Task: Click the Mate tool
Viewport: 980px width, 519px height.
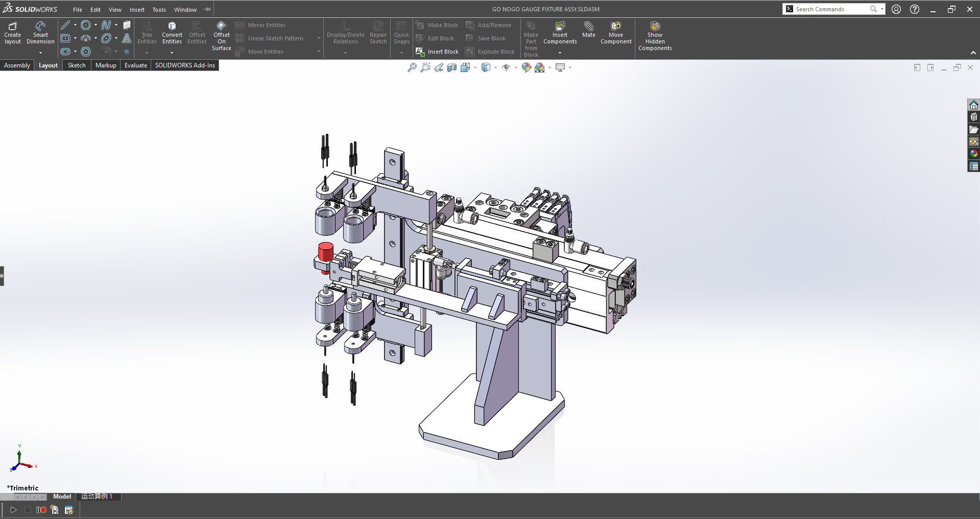Action: point(588,29)
